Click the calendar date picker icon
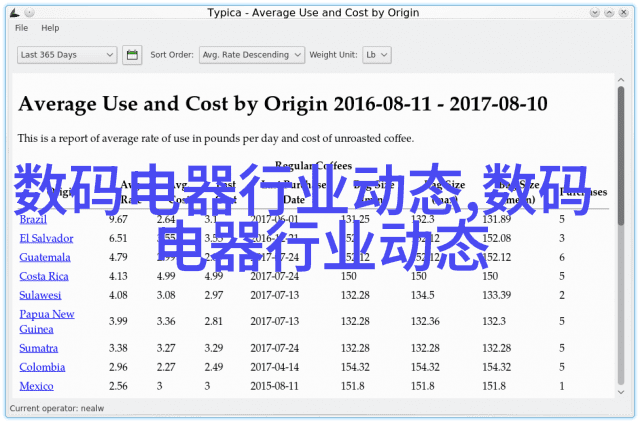Image resolution: width=640 pixels, height=423 pixels. (x=132, y=55)
